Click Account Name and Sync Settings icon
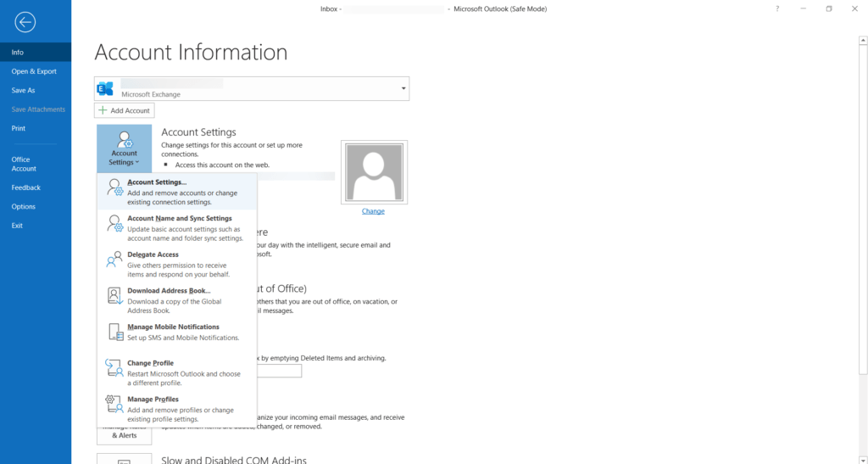This screenshot has height=464, width=868. (x=114, y=224)
